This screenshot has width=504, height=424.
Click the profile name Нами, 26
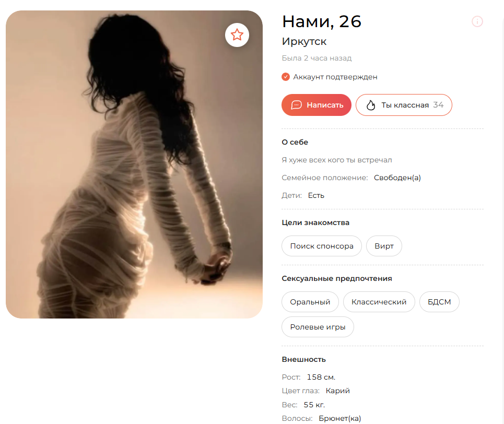(x=321, y=21)
